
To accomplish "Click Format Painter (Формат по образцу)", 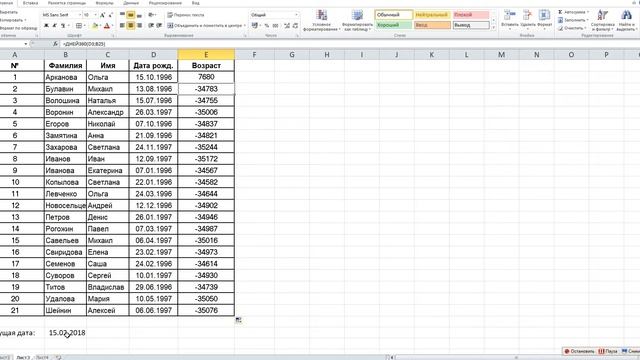I will [18, 28].
